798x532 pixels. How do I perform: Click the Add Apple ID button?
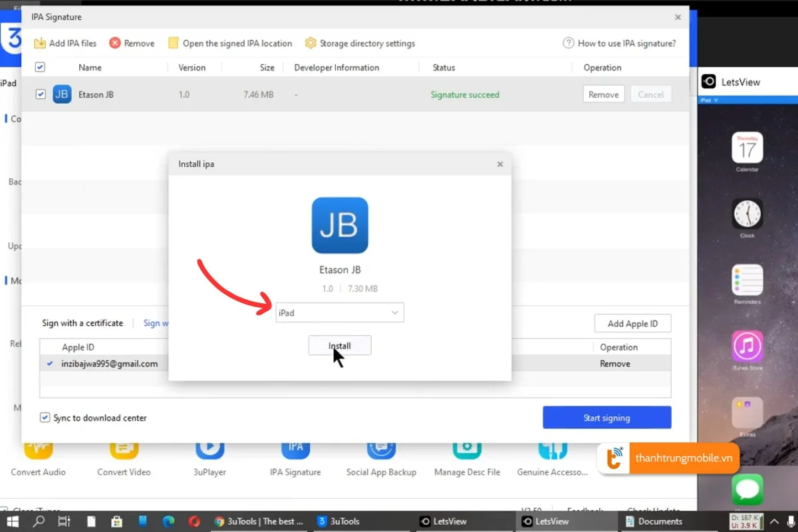pyautogui.click(x=632, y=324)
